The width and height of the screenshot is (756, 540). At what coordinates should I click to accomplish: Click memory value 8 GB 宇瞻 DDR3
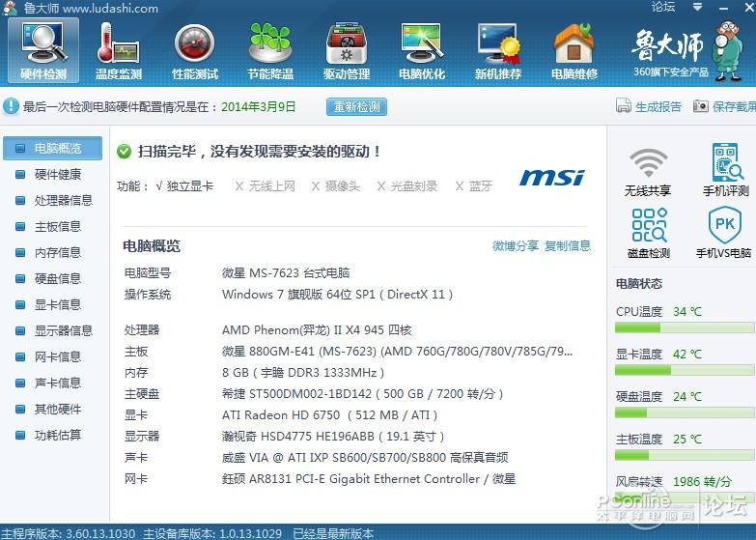[303, 373]
